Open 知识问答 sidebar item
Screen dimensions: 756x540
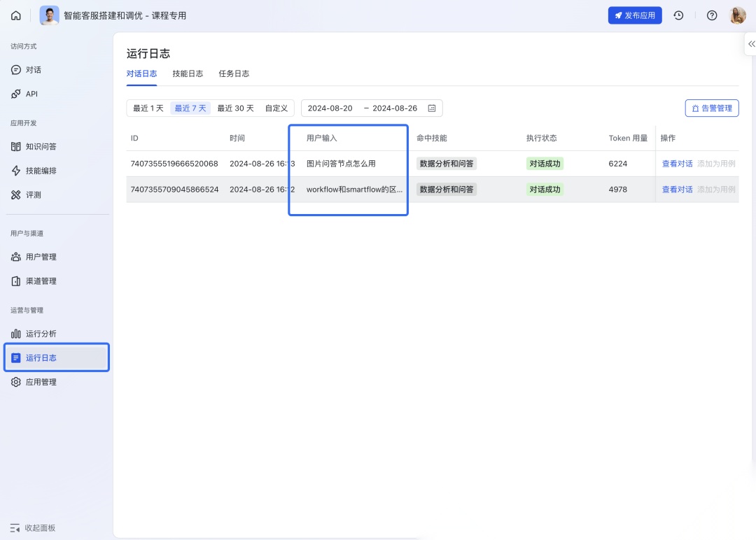tap(57, 146)
